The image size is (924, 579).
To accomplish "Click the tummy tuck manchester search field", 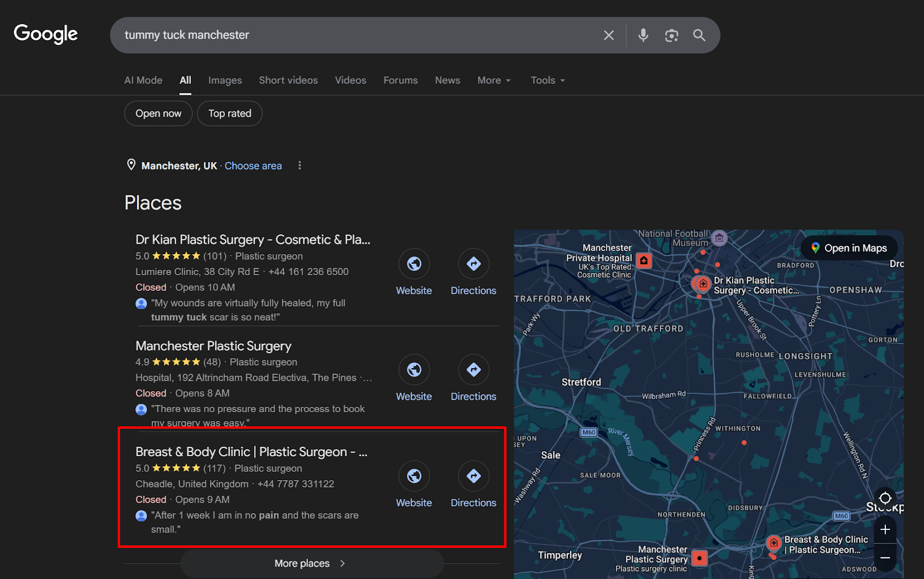I will click(x=356, y=35).
